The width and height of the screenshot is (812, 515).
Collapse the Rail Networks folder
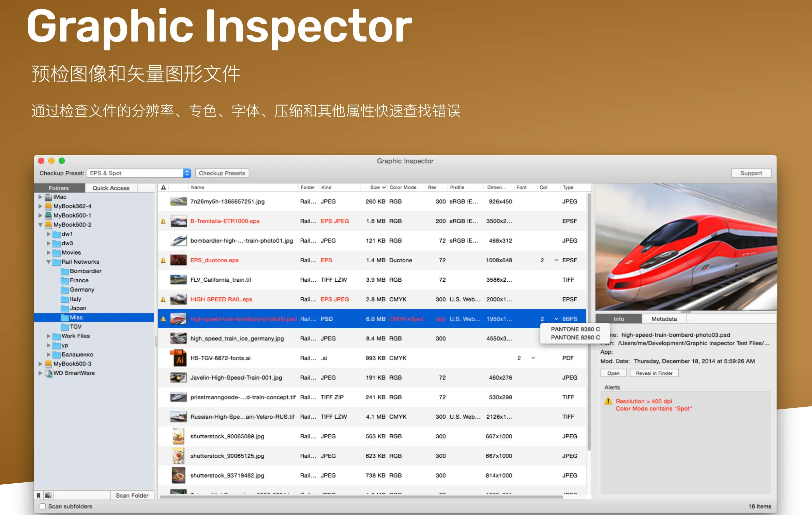[48, 262]
